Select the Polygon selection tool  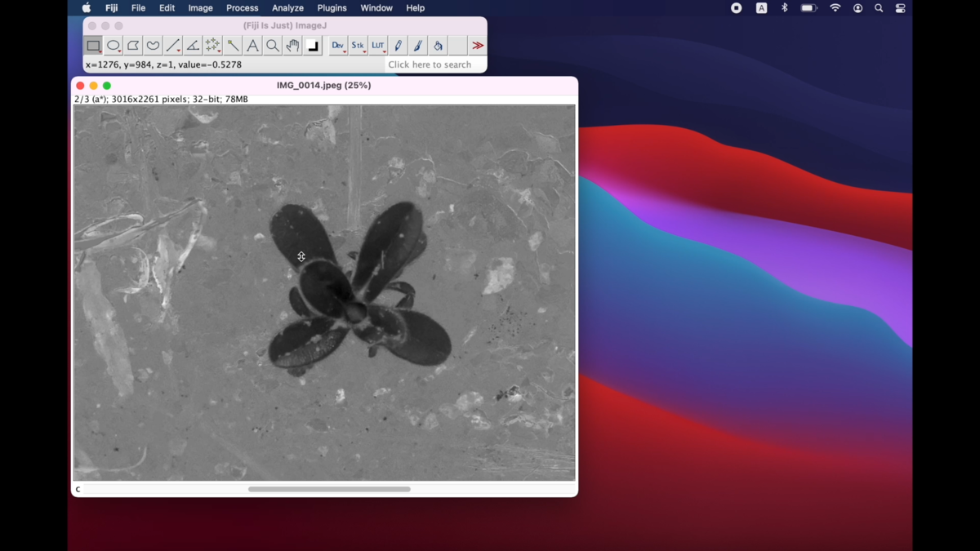(x=133, y=46)
